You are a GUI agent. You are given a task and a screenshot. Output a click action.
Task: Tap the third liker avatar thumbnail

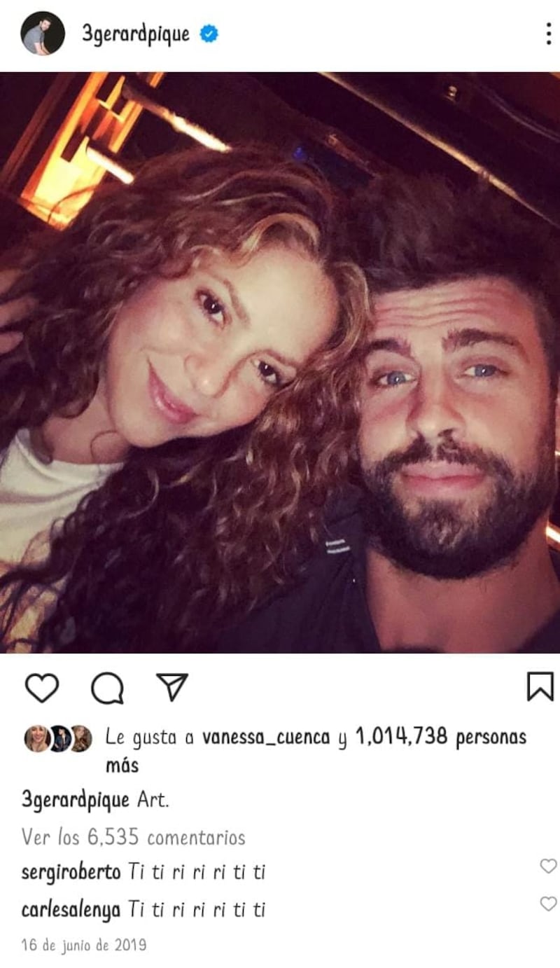pyautogui.click(x=81, y=738)
